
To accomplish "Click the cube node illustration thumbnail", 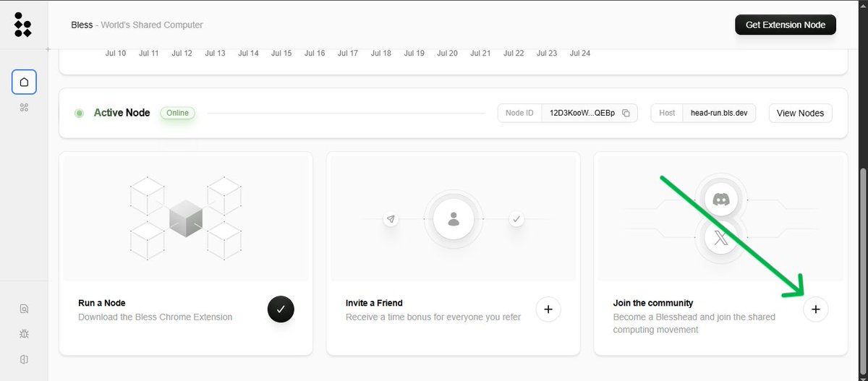I will click(186, 218).
